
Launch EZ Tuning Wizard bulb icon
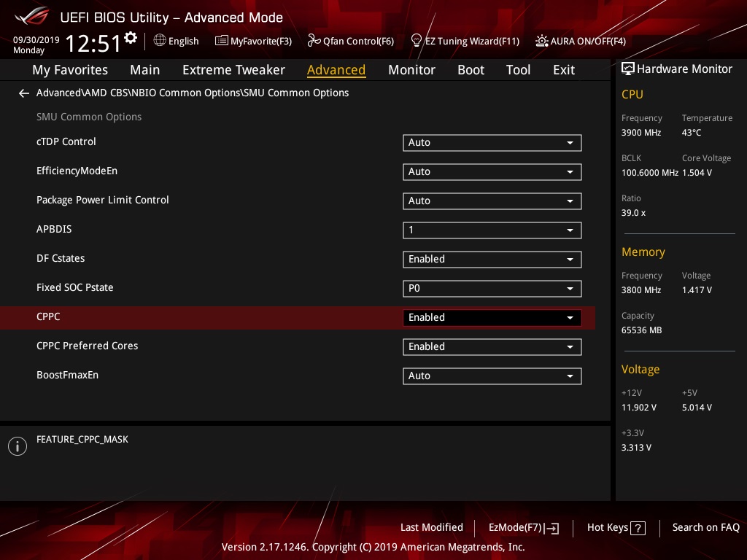point(416,41)
